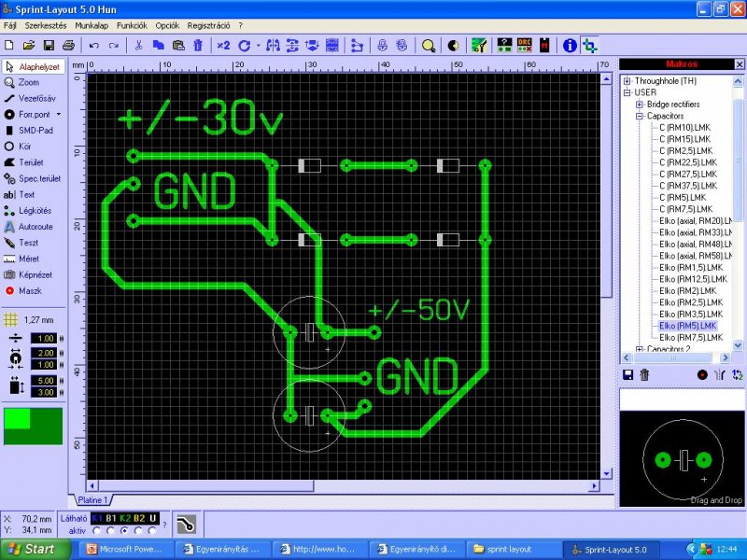Click the black-and-white contrast toolbar icon
The image size is (747, 560).
453,46
